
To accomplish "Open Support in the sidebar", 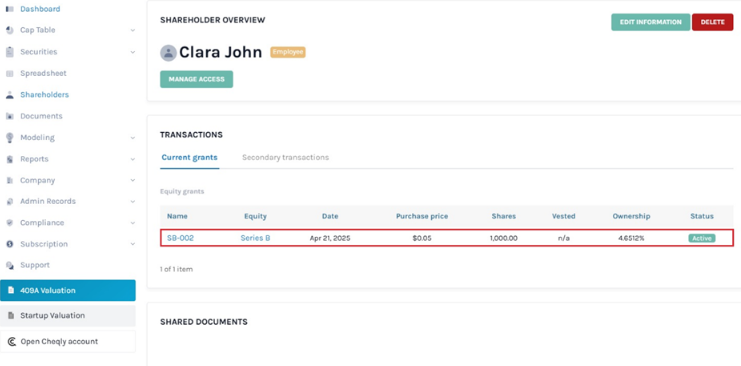I will click(35, 265).
